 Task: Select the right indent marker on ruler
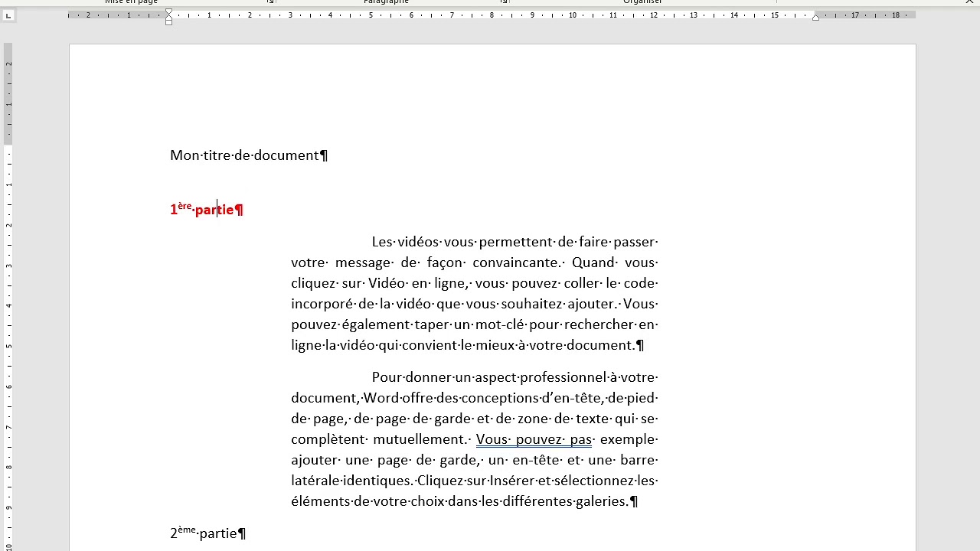coord(815,17)
